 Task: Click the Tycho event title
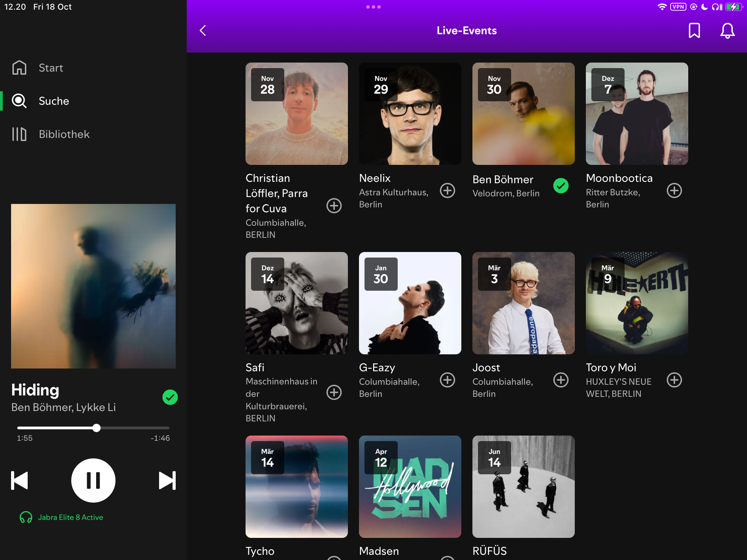[x=260, y=551]
